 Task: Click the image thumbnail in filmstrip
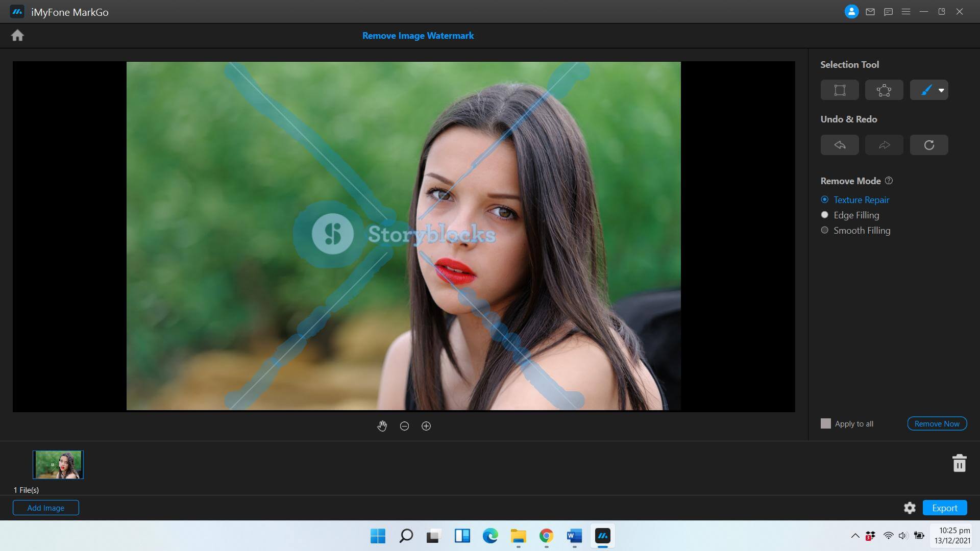pyautogui.click(x=58, y=464)
